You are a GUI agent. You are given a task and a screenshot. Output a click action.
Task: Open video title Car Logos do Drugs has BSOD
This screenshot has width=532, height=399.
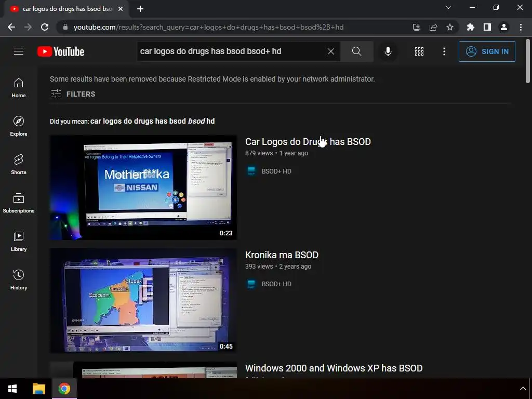[308, 141]
